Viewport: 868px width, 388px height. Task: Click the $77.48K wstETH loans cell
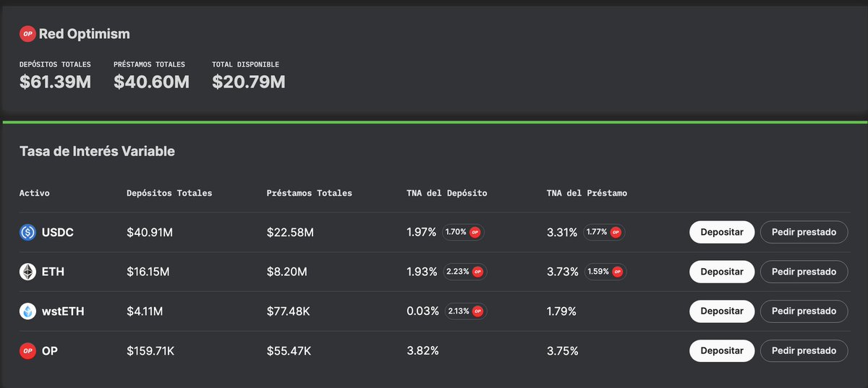pyautogui.click(x=289, y=311)
